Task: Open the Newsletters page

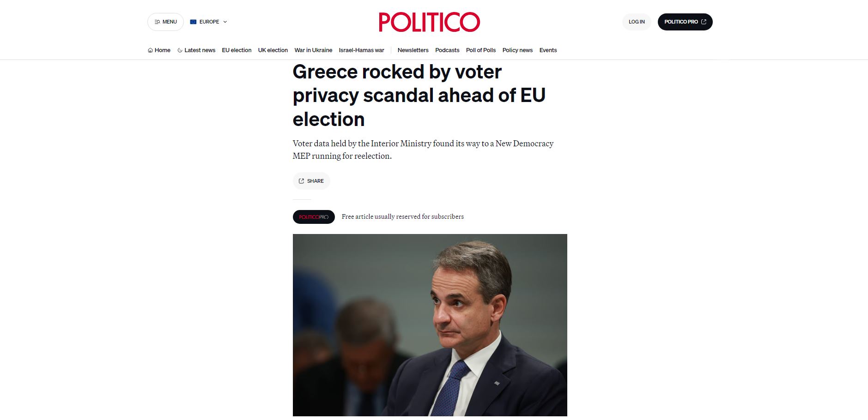Action: pos(413,50)
